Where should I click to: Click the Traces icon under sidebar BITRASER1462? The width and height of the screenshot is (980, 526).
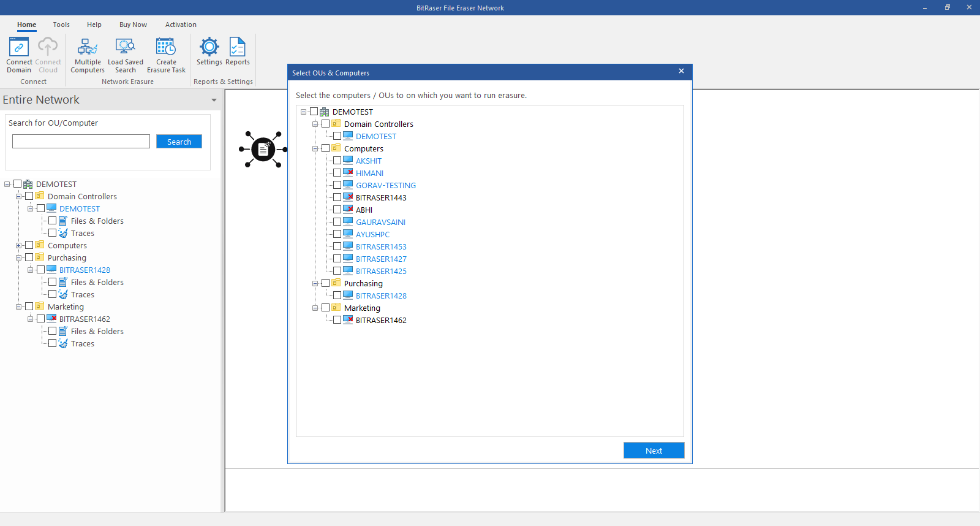pos(63,343)
